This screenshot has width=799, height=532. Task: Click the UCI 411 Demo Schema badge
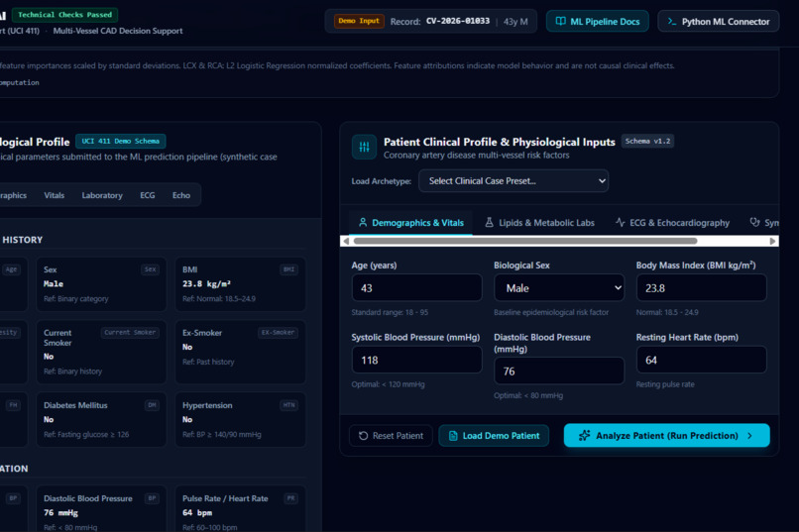click(x=121, y=141)
